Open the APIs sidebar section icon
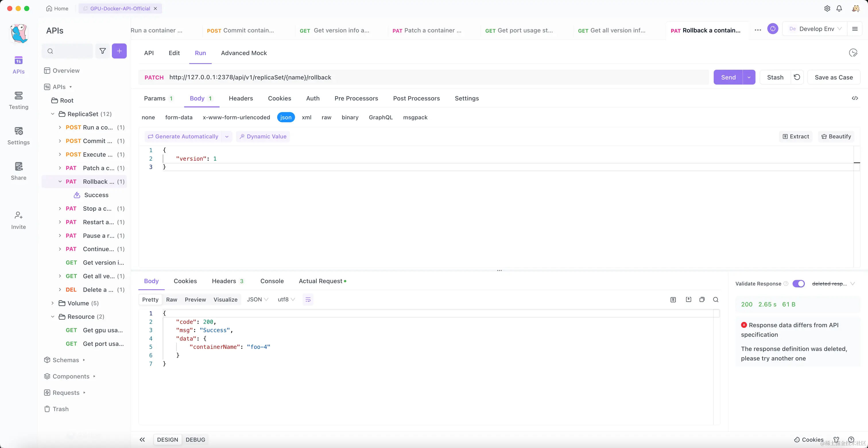Screen dimensions: 868x448 [19, 61]
